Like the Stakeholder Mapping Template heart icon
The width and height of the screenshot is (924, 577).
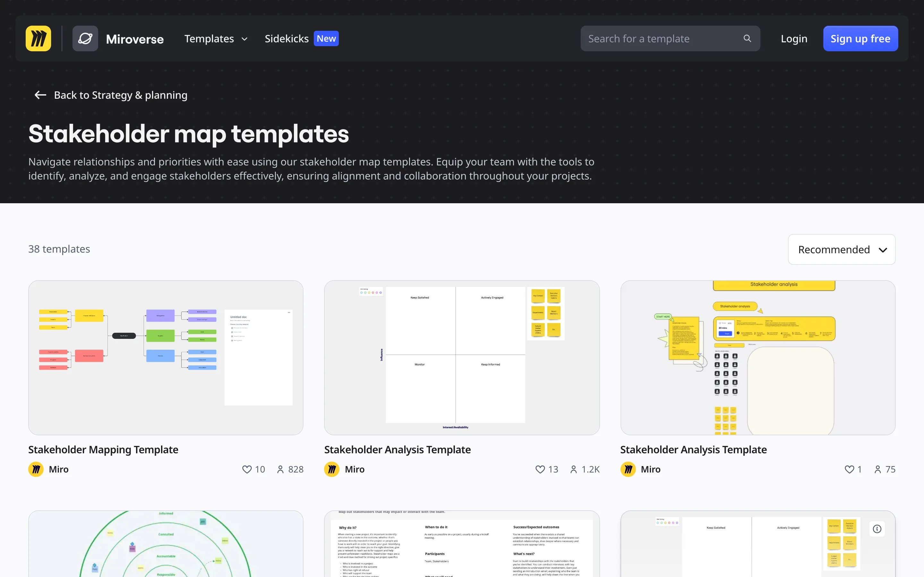tap(247, 469)
